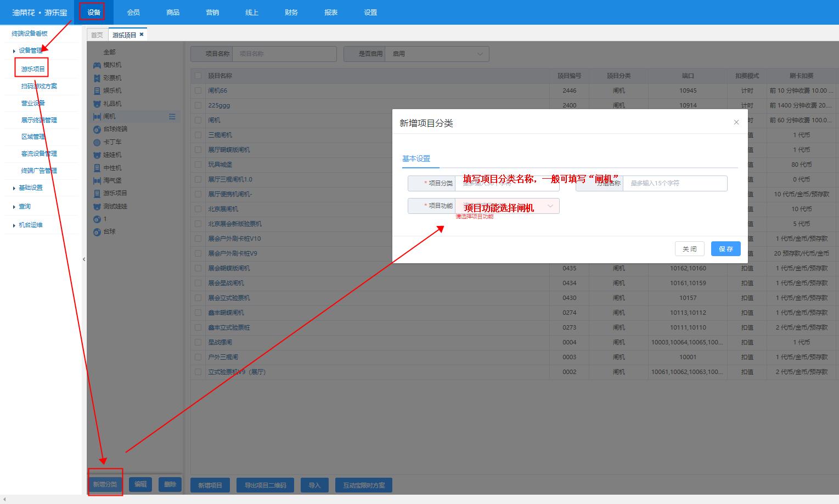Click the 编辑 category button

pos(140,484)
